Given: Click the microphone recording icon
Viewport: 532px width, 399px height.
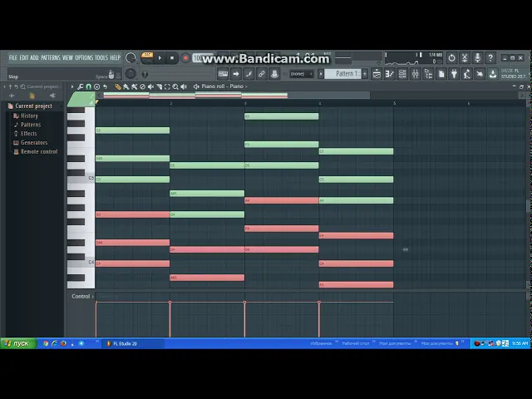Looking at the screenshot, I should pos(477,58).
